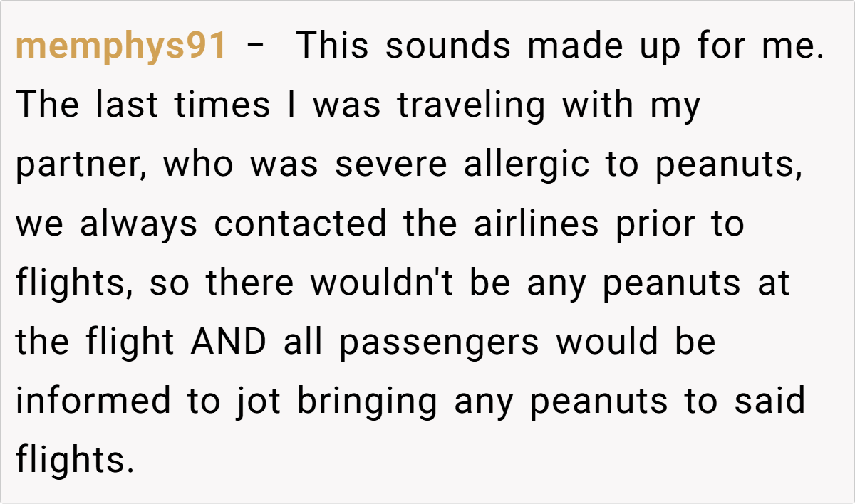Click the word 'informed' in the comment
The height and width of the screenshot is (504, 855).
(x=93, y=401)
